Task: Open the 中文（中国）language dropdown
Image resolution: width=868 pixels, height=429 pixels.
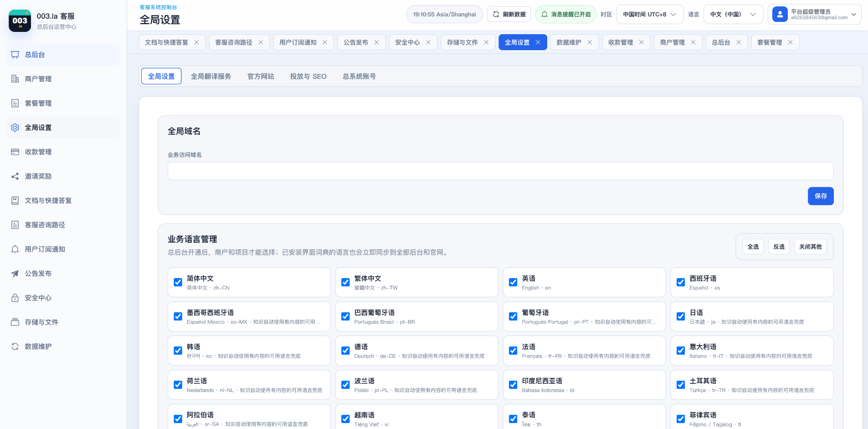Action: click(x=733, y=14)
